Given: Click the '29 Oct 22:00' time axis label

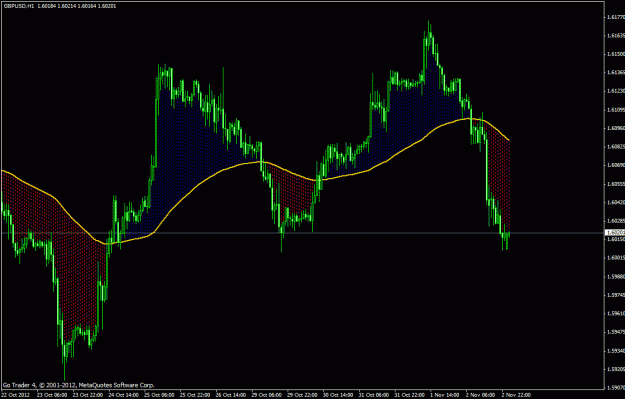Looking at the screenshot, I should click(x=303, y=395).
